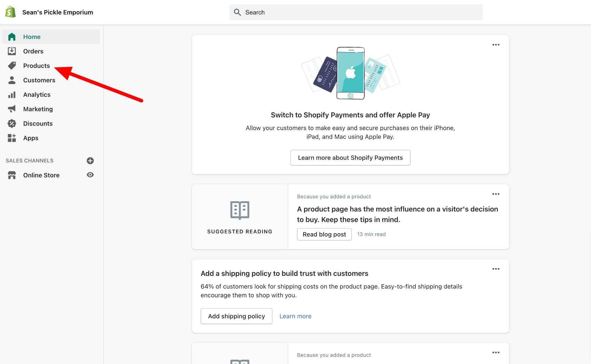591x364 pixels.
Task: Click the search magnifier icon
Action: pyautogui.click(x=237, y=12)
